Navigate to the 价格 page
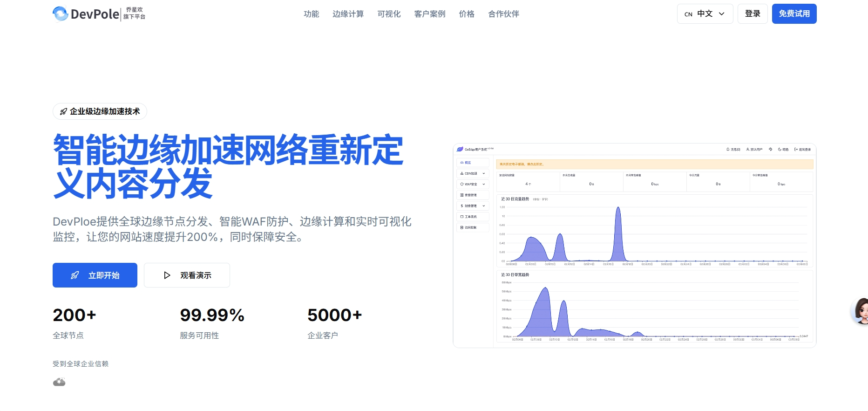The image size is (868, 411). pos(467,14)
